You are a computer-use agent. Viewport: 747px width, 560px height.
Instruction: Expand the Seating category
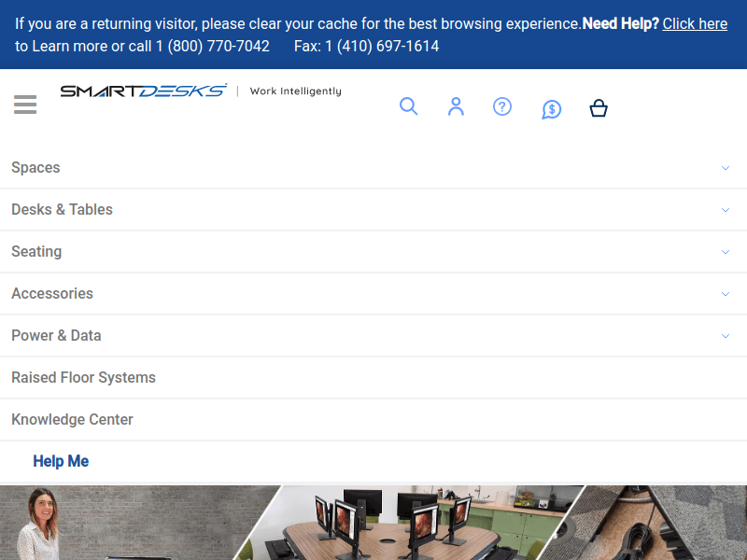click(x=36, y=251)
